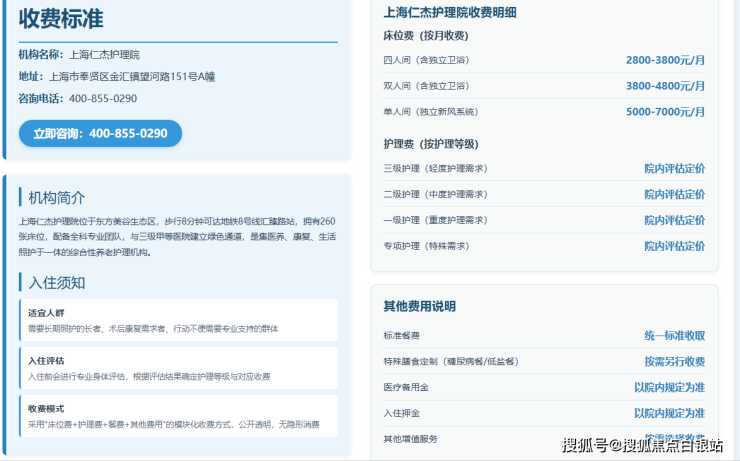
Task: Open the 收费模式 card
Action: [179, 416]
